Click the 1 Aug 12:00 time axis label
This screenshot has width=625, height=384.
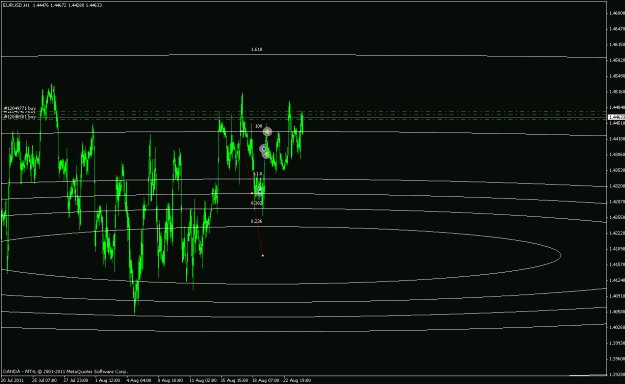[x=107, y=380]
